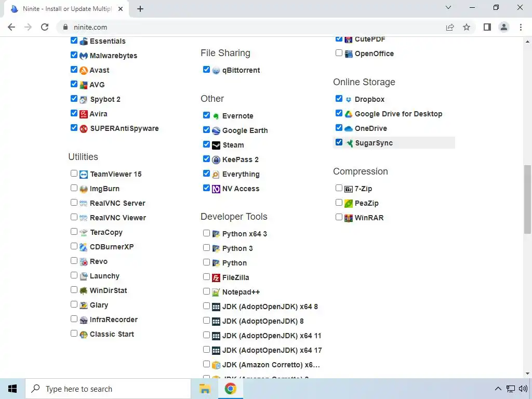532x399 pixels.
Task: Check the RealVNC Server checkbox
Action: [74, 202]
